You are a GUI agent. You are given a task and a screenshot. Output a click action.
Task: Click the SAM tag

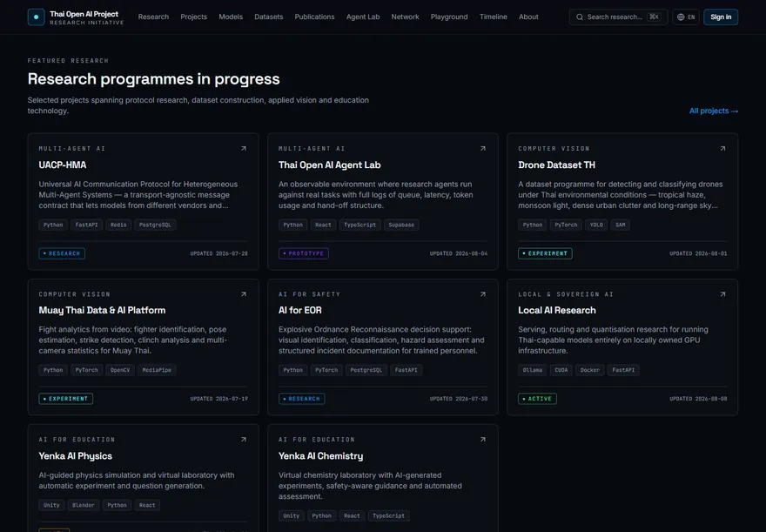[621, 225]
